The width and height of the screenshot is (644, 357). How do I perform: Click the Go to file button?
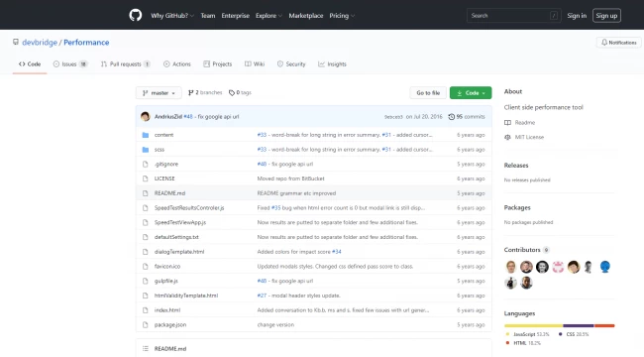(x=428, y=93)
